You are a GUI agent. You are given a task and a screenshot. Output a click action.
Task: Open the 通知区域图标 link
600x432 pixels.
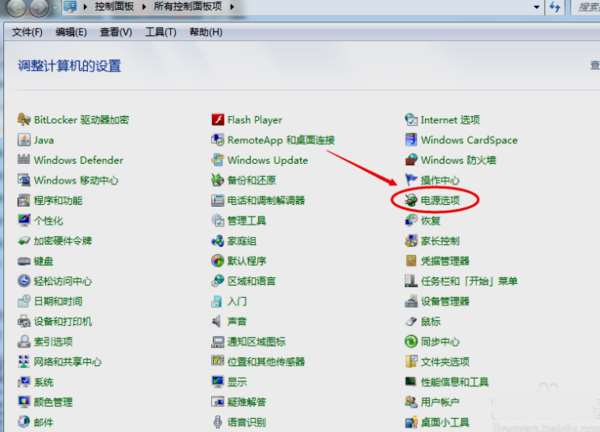click(x=256, y=341)
